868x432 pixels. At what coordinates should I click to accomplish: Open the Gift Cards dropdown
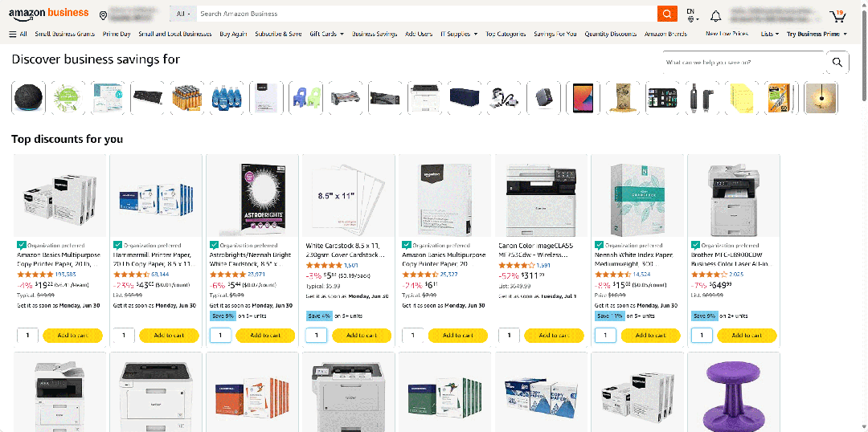point(326,35)
